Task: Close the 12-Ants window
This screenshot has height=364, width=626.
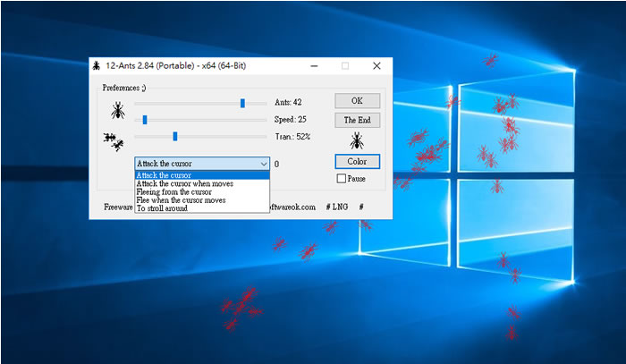Action: pos(376,66)
